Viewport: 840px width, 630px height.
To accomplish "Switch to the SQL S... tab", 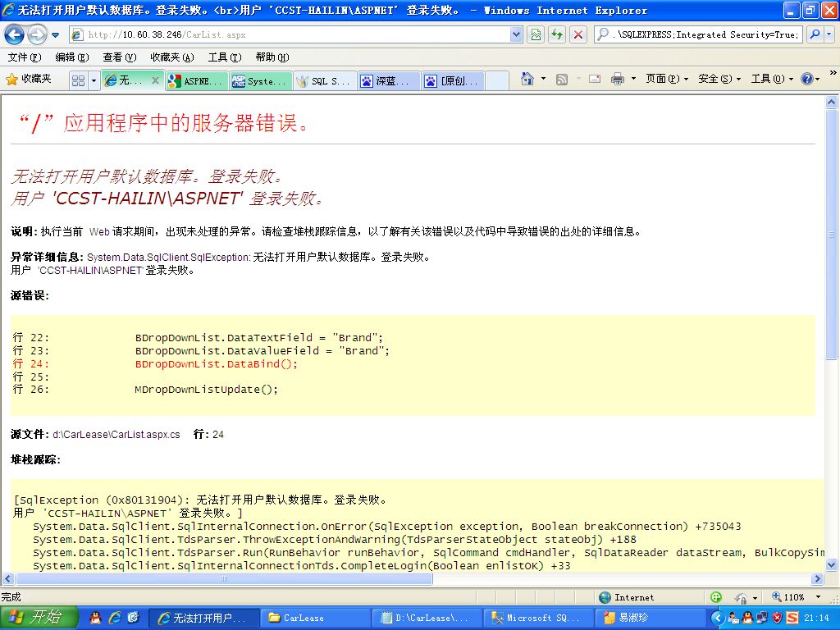I will pyautogui.click(x=325, y=81).
